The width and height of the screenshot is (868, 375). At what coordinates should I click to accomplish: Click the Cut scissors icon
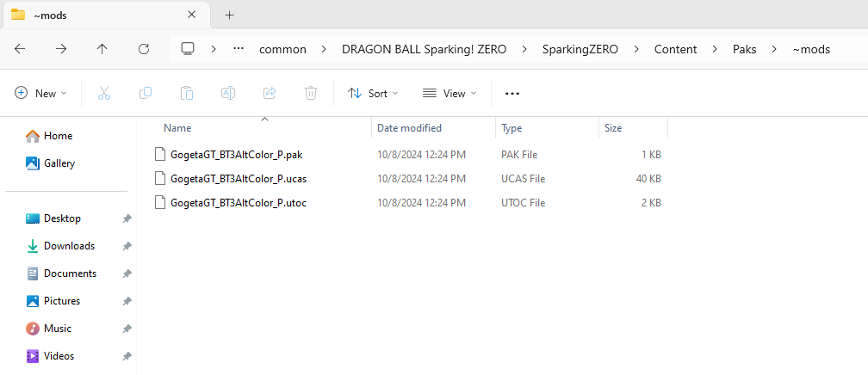(104, 93)
